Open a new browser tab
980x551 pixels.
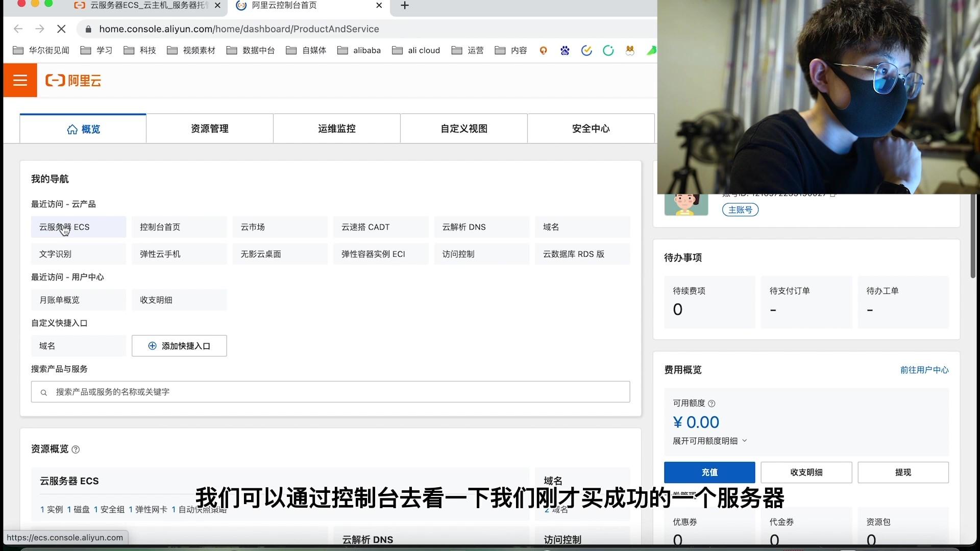pyautogui.click(x=405, y=6)
